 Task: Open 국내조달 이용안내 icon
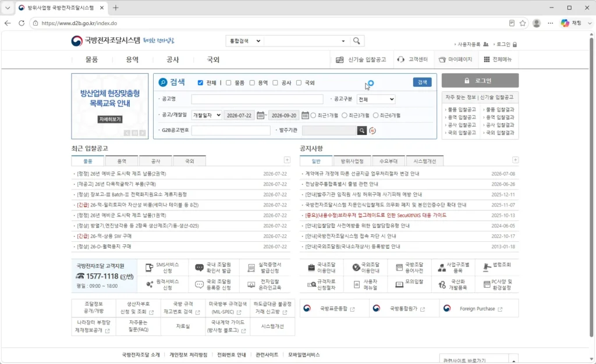(x=311, y=267)
